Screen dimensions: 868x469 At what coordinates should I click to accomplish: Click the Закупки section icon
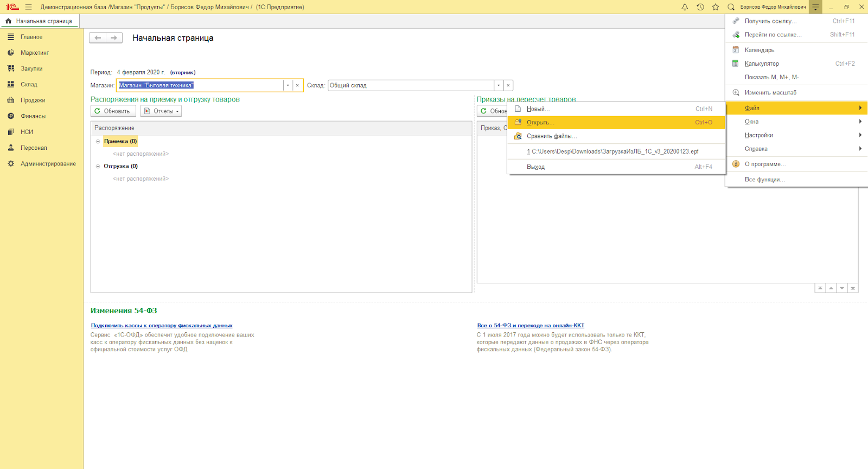[11, 68]
